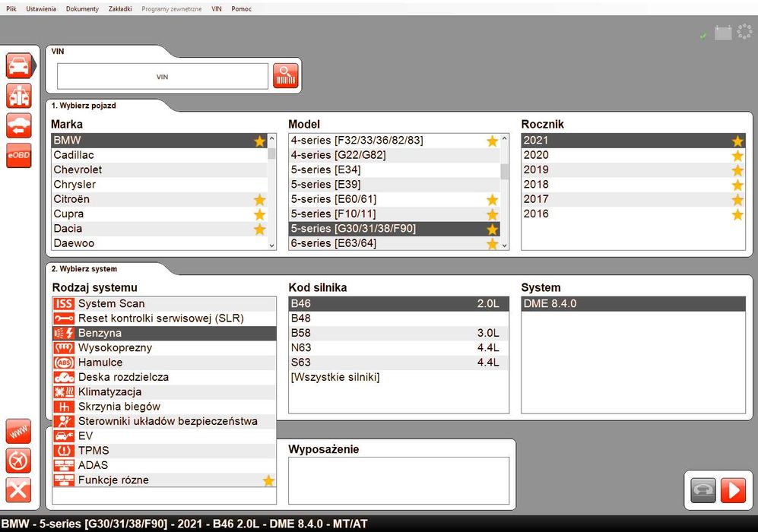Open the Dokumenty menu
758x532 pixels.
tap(82, 8)
